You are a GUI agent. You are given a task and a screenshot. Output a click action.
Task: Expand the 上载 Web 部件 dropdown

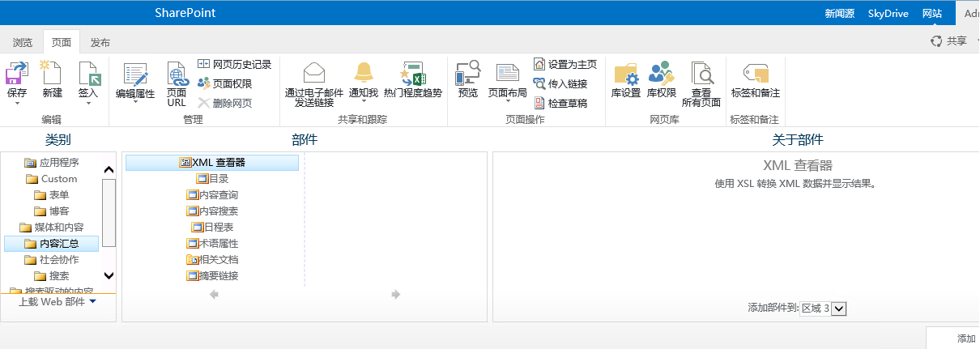click(x=92, y=301)
